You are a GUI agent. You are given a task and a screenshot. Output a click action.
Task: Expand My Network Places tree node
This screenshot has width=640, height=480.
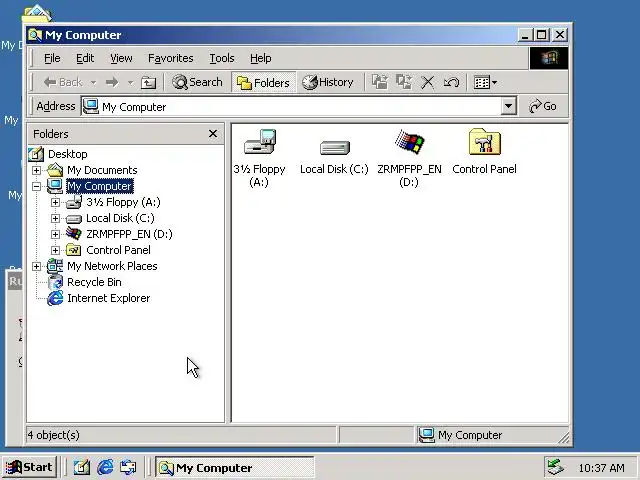tap(36, 266)
